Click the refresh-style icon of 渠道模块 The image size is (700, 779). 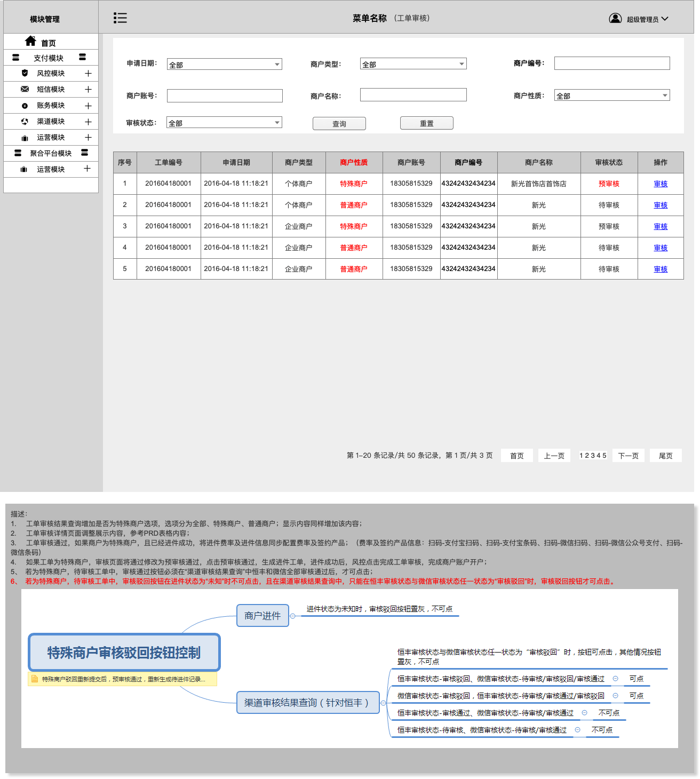(25, 122)
